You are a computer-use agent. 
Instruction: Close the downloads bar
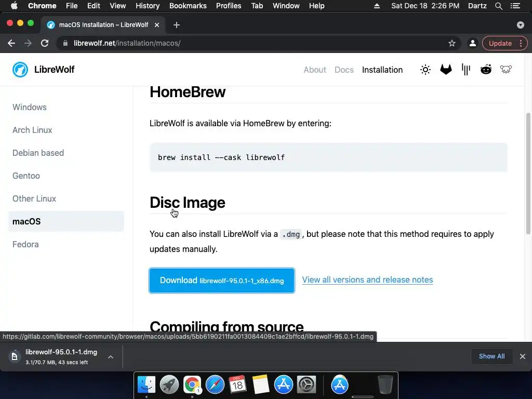[523, 356]
